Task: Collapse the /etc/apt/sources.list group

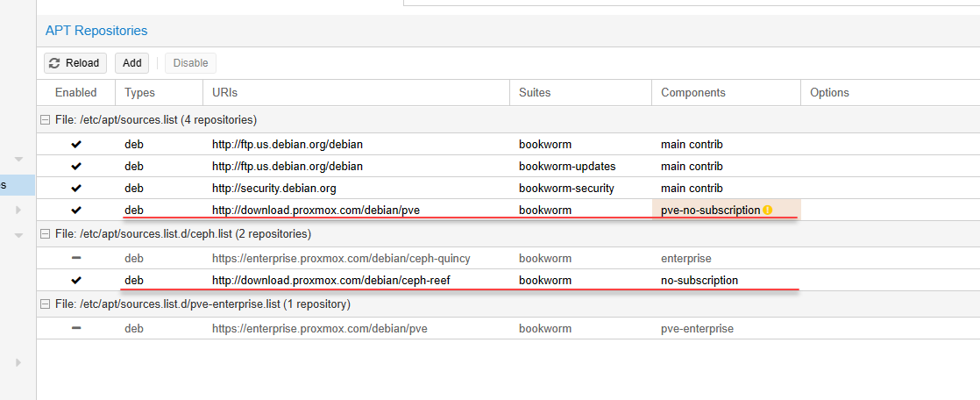Action: pyautogui.click(x=45, y=119)
